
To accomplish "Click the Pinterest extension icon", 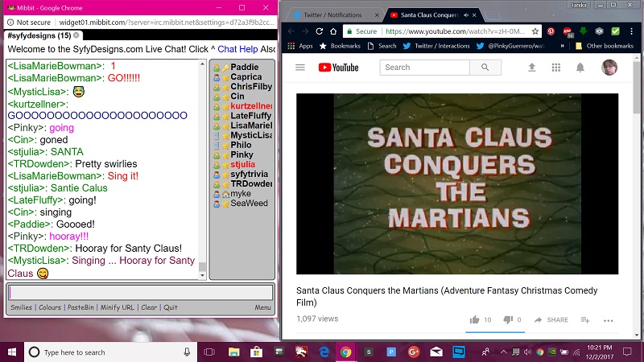I will coord(551,31).
